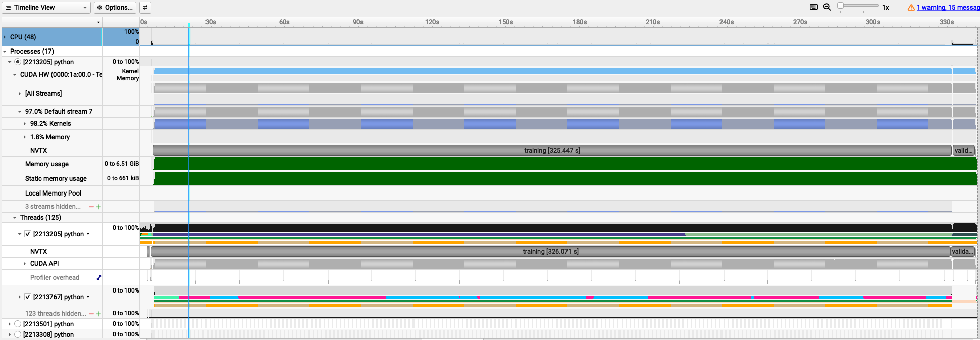This screenshot has width=980, height=340.
Task: Uncheck the [2213205] python thread checkbox
Action: pyautogui.click(x=28, y=234)
